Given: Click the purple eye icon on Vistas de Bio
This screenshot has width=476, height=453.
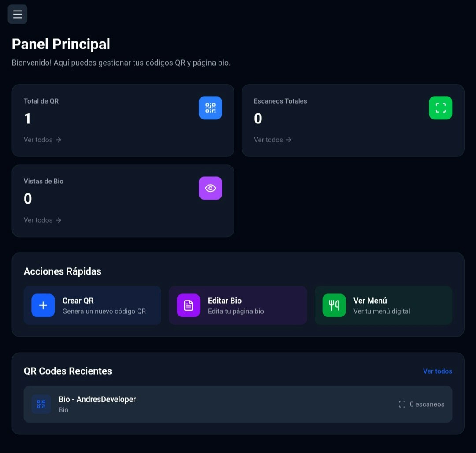Looking at the screenshot, I should point(210,188).
